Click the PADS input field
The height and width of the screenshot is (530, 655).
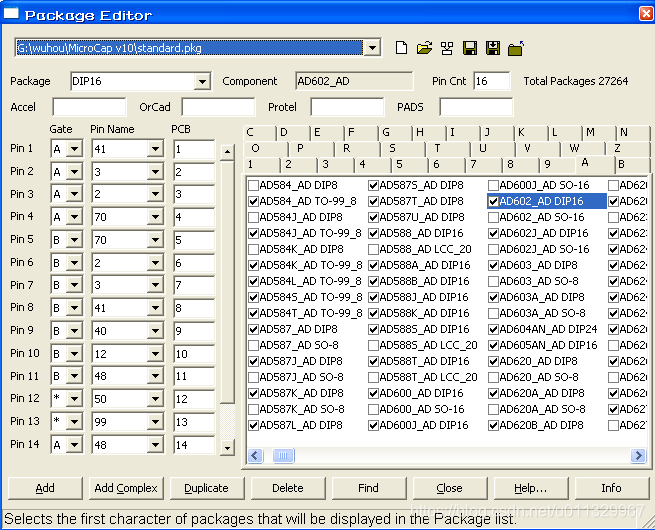476,107
